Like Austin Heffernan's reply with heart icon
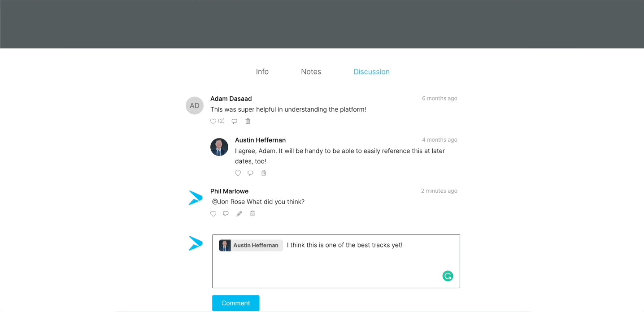 [238, 173]
